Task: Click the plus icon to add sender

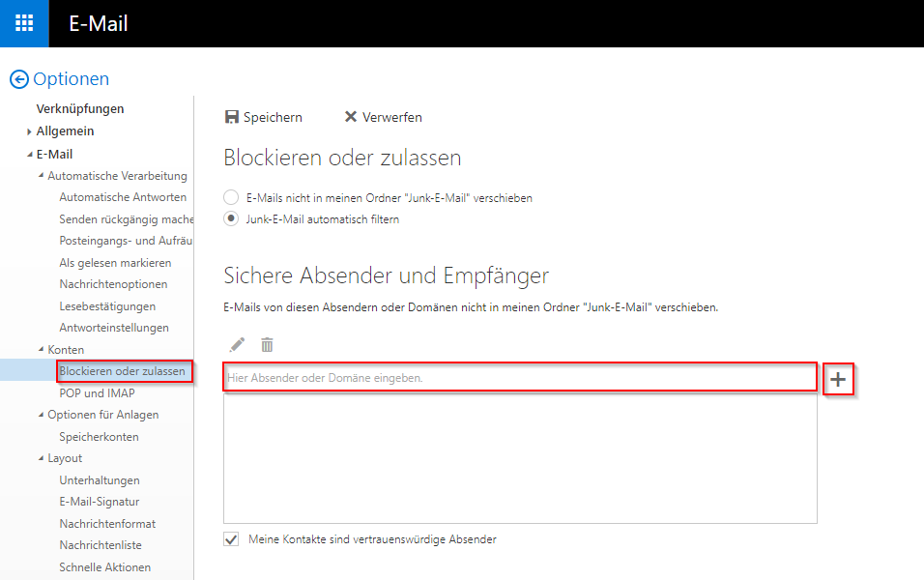Action: pos(838,380)
